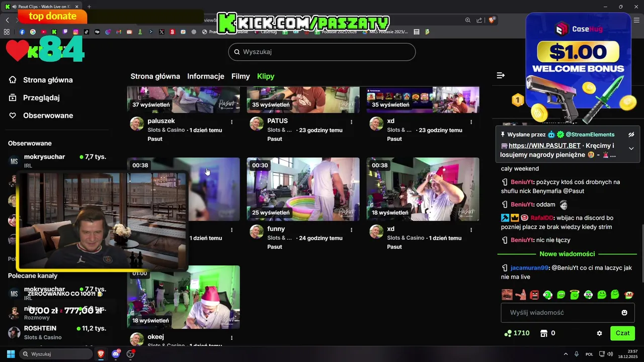Close the Pasut Clips browser tab

pyautogui.click(x=76, y=7)
